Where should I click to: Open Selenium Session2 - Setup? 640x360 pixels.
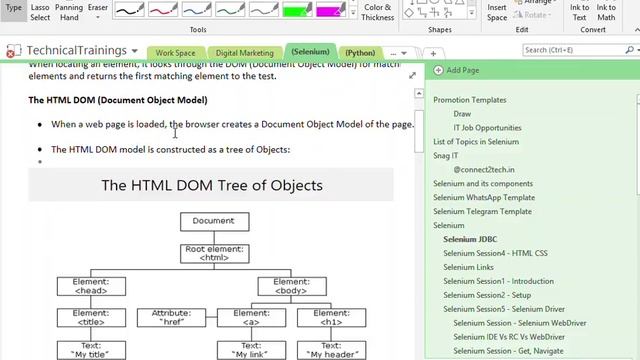pos(487,295)
